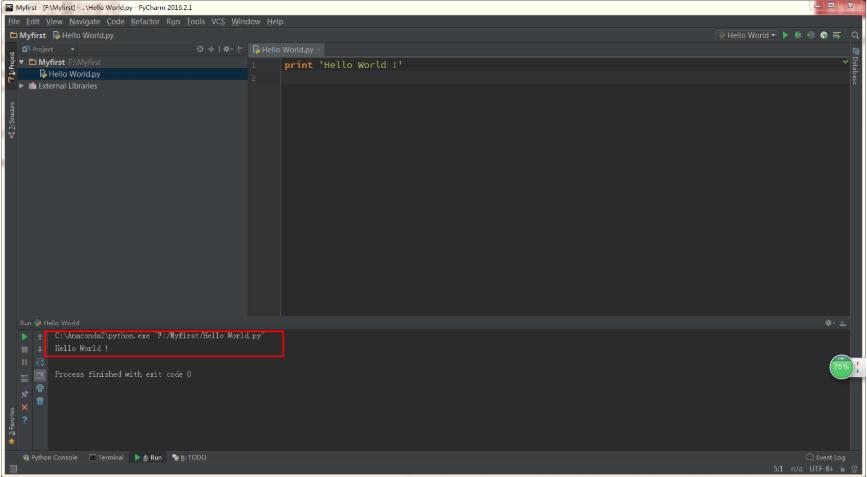The image size is (867, 477).
Task: Open the Refactor menu
Action: point(145,21)
